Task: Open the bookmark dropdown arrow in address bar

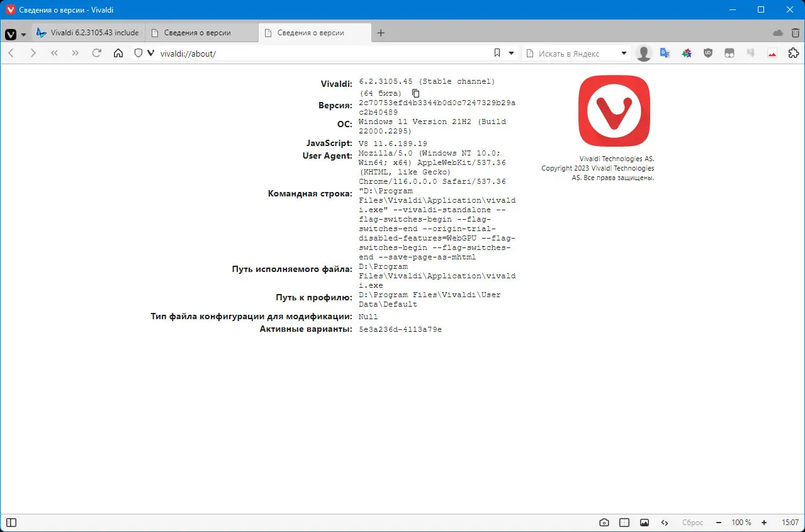Action: (511, 54)
